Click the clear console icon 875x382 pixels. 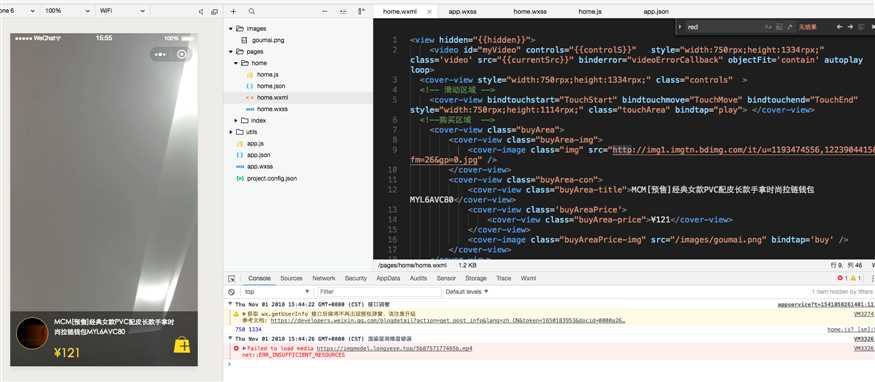click(x=232, y=292)
